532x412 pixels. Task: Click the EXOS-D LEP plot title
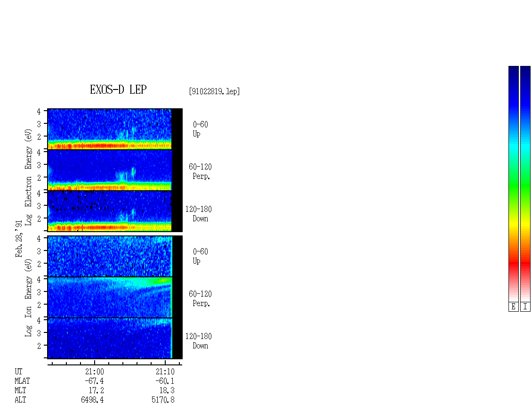pyautogui.click(x=118, y=89)
